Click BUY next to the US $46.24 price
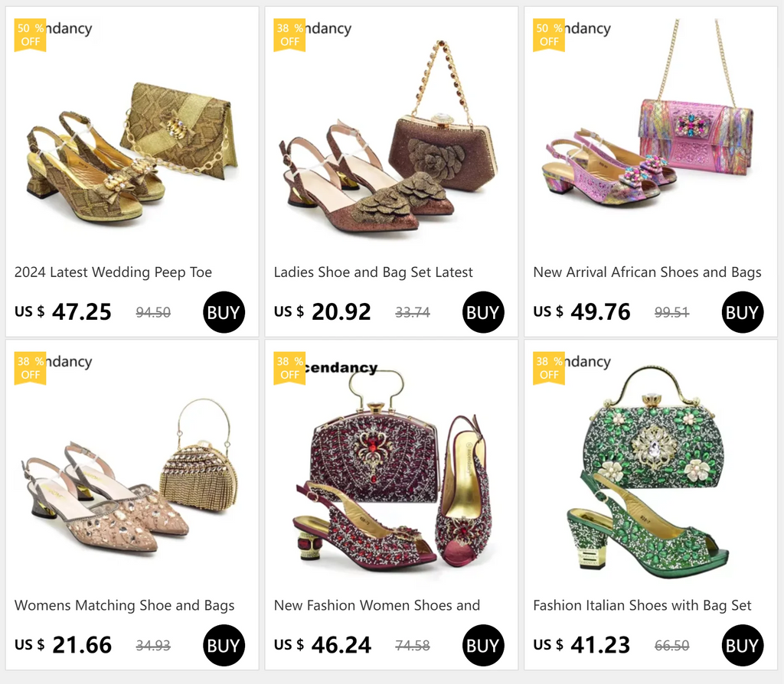 tap(483, 645)
